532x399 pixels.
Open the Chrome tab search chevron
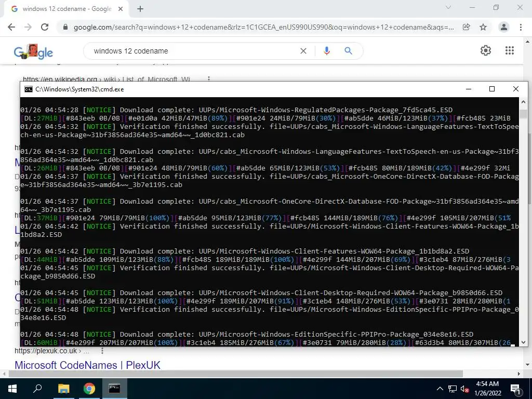pyautogui.click(x=448, y=7)
